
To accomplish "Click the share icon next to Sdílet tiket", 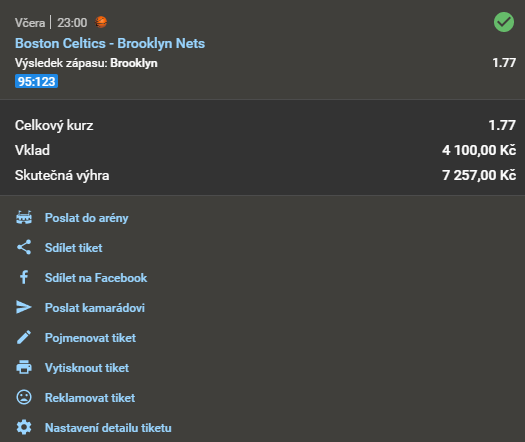I will tap(24, 247).
